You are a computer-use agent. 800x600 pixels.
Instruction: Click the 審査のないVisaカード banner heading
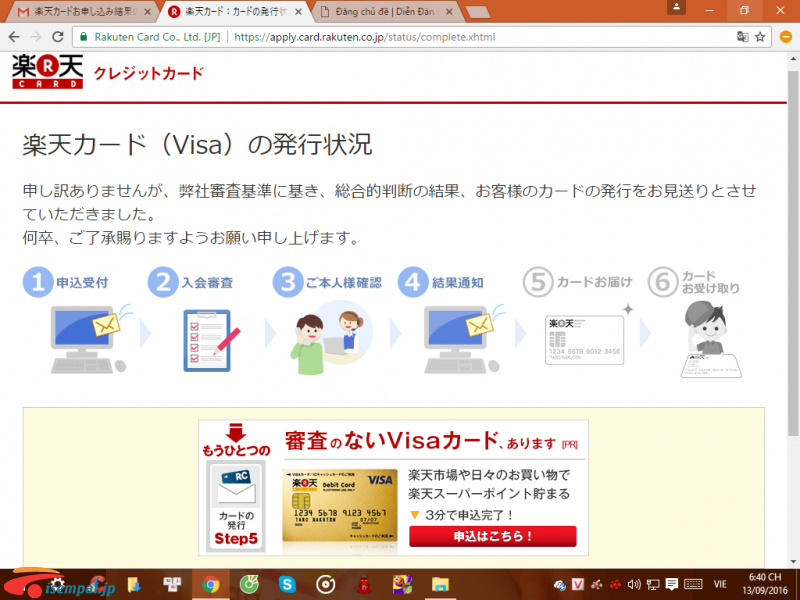431,440
